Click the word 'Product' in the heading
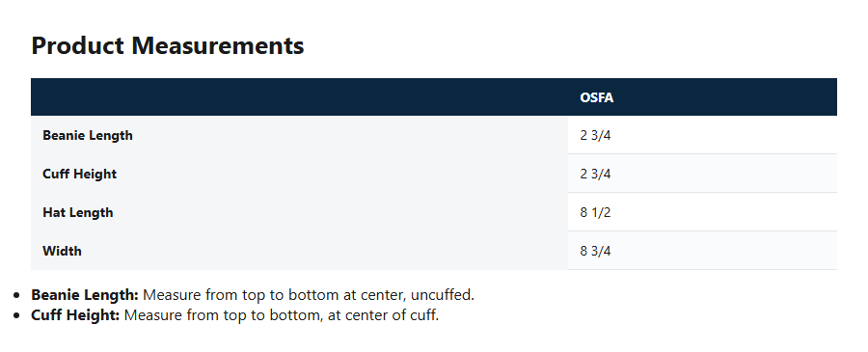 [77, 45]
